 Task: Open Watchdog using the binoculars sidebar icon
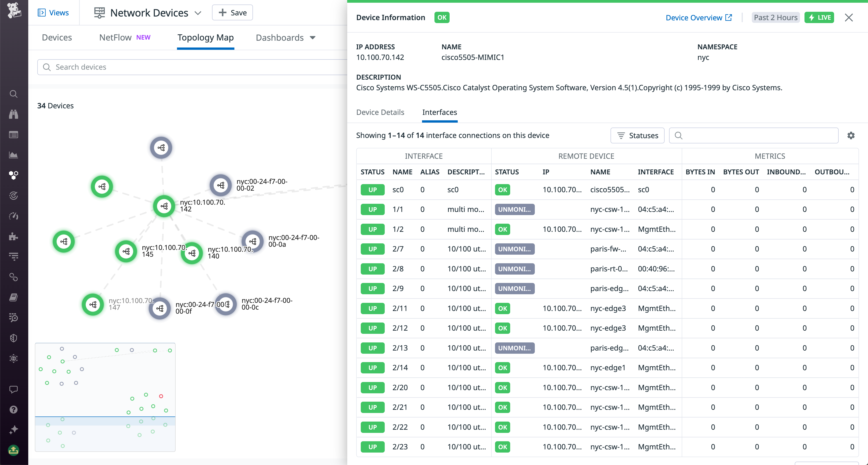click(x=14, y=114)
